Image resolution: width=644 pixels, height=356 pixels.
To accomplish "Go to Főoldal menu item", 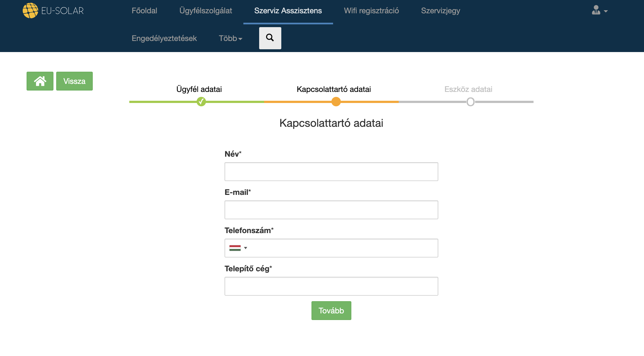I will pyautogui.click(x=144, y=11).
